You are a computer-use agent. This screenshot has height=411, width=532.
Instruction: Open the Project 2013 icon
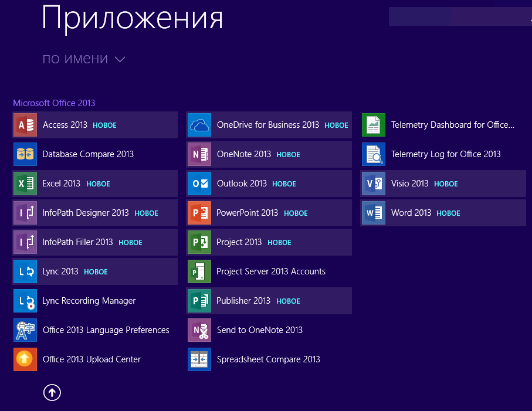[x=199, y=242]
